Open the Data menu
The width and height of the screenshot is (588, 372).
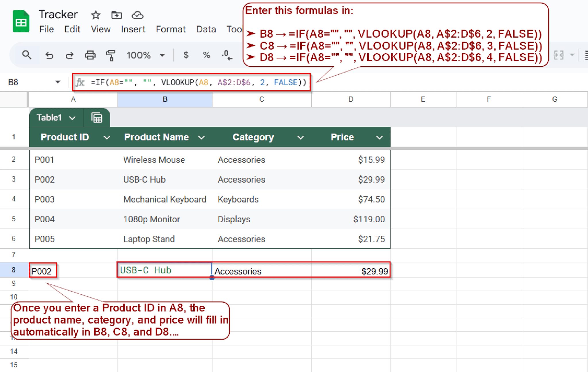tap(206, 29)
